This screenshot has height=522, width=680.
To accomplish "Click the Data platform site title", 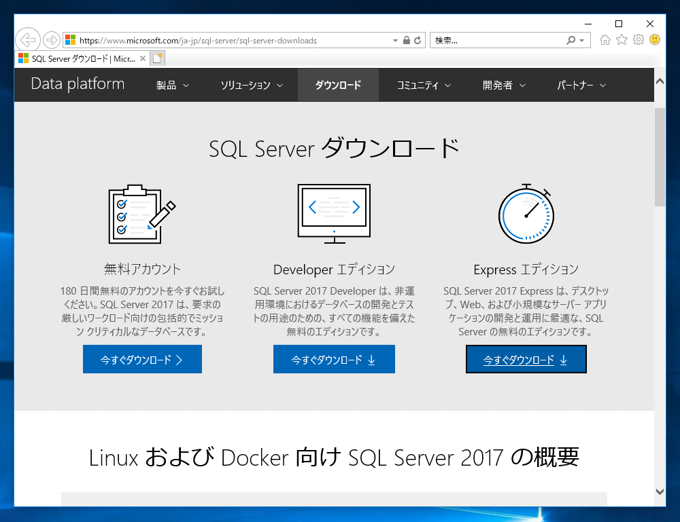I will click(78, 84).
